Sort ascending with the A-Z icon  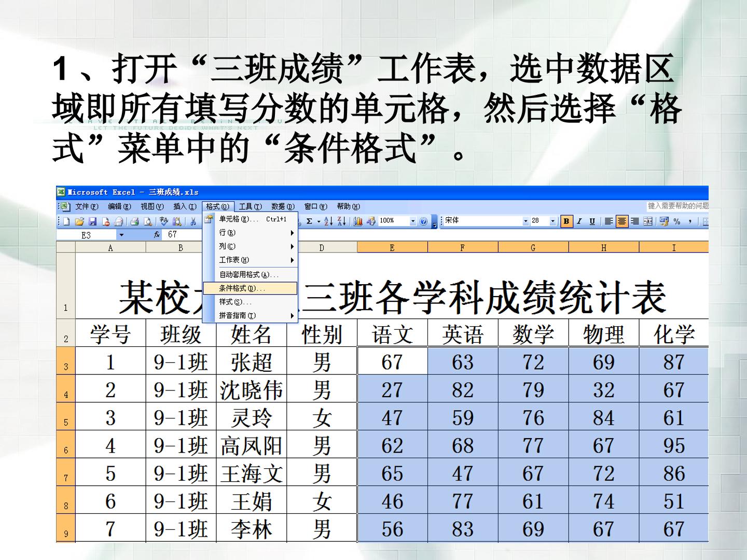(x=328, y=221)
